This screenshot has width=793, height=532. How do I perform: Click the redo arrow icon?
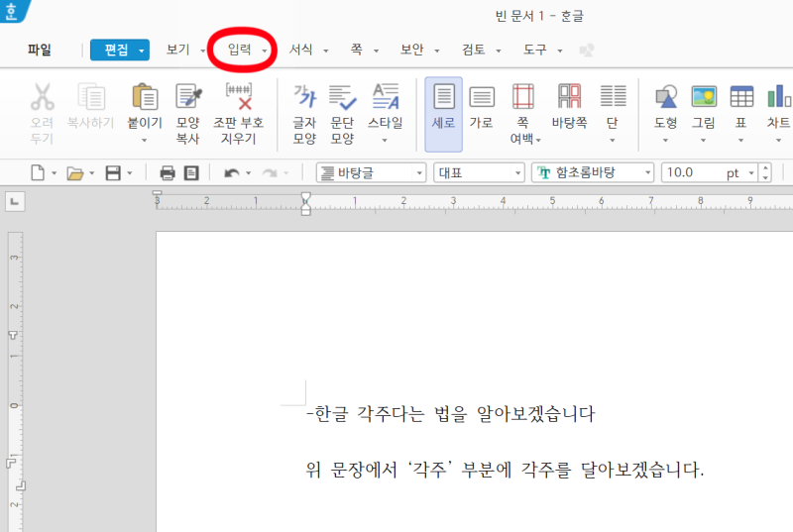(x=270, y=173)
